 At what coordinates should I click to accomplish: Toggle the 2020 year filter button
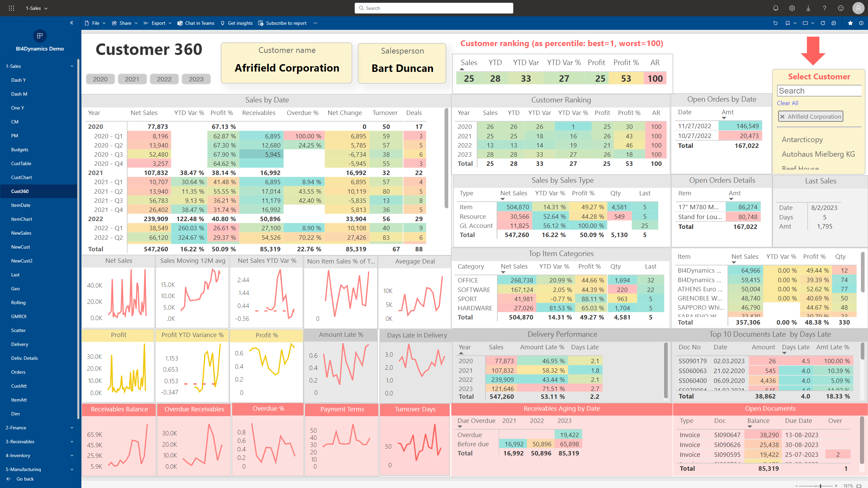100,79
